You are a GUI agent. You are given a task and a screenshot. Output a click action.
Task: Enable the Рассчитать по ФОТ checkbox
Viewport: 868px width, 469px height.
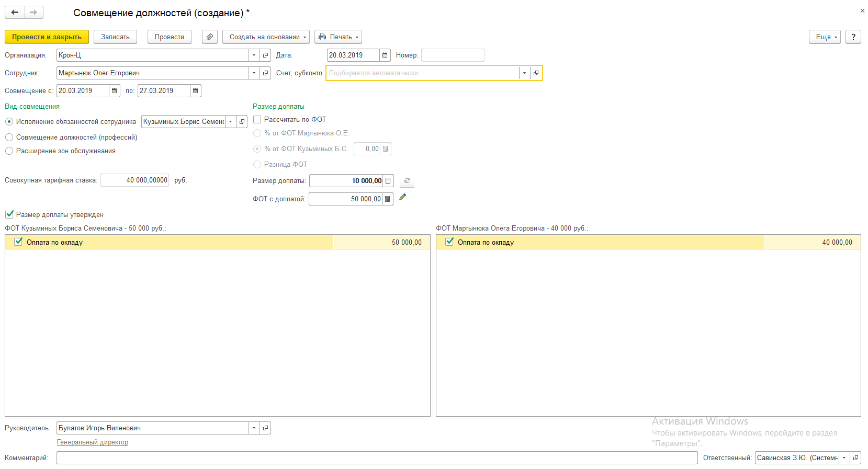[257, 120]
